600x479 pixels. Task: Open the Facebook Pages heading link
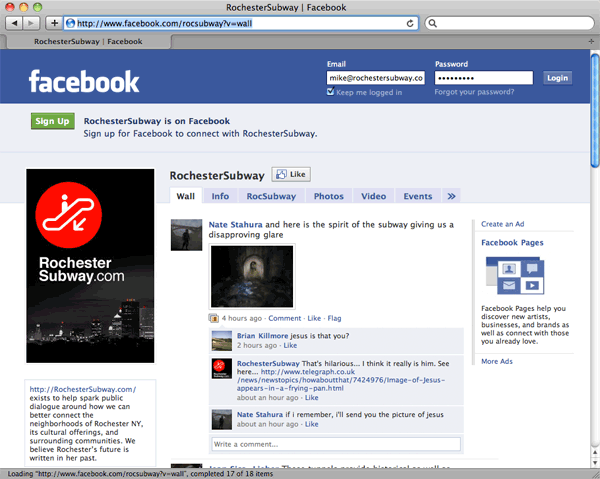pyautogui.click(x=512, y=243)
